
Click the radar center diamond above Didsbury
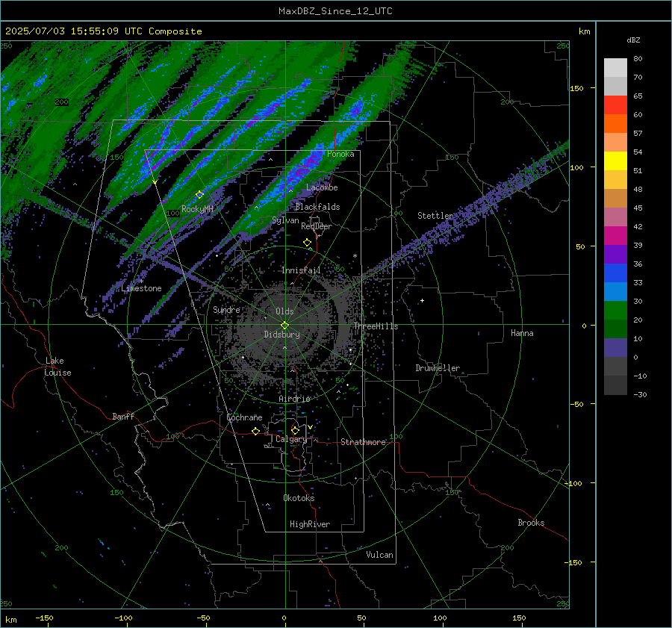285,325
